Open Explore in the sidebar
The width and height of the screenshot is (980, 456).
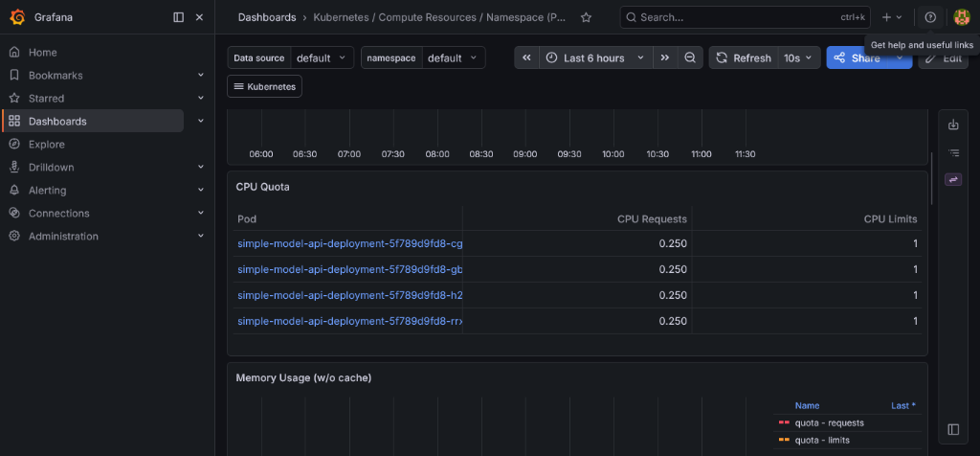[46, 145]
